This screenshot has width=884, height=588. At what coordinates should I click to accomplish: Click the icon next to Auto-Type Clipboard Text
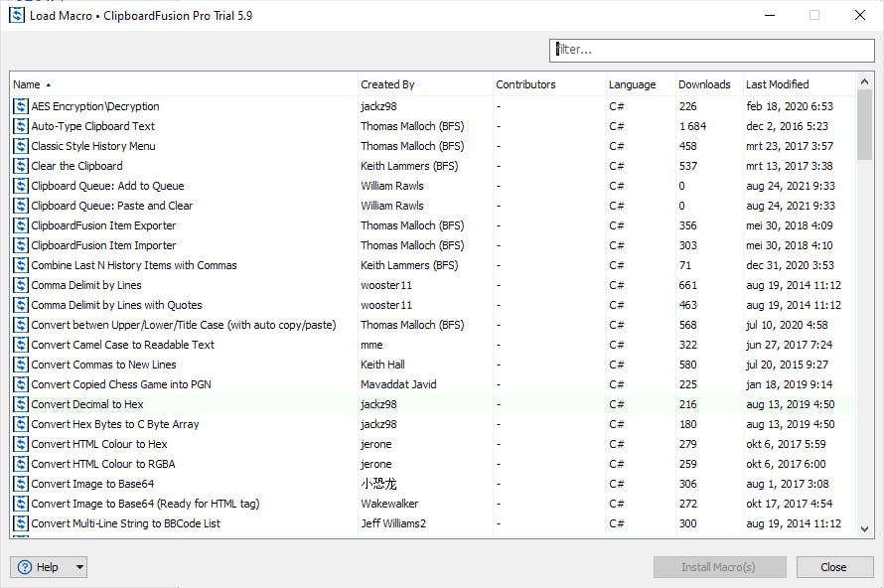(x=21, y=126)
